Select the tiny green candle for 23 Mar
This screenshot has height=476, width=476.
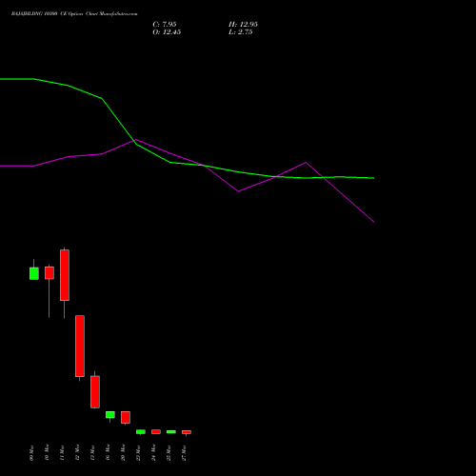[141, 431]
